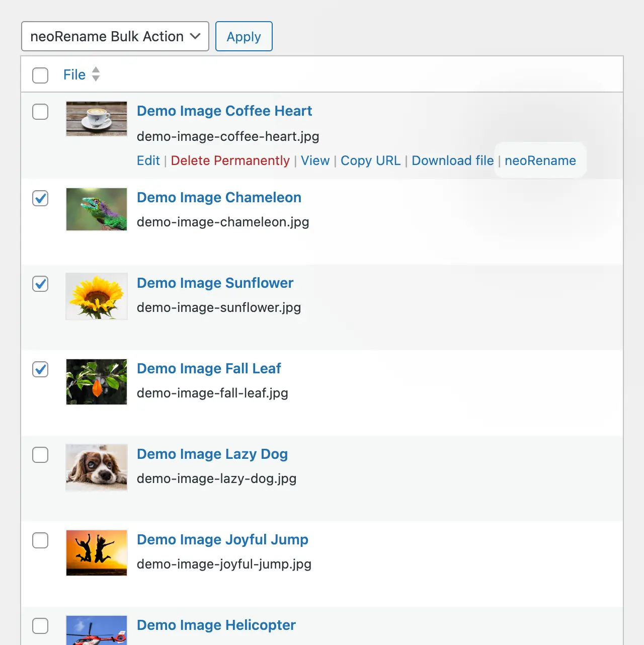Open the Demo Image Coffee Heart attachment
This screenshot has height=645, width=644.
point(224,111)
